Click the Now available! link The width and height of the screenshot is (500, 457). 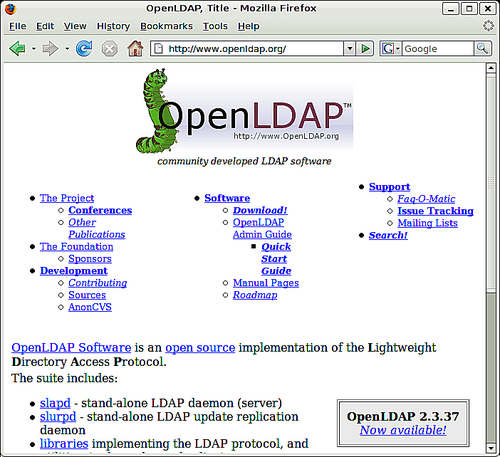(x=403, y=430)
